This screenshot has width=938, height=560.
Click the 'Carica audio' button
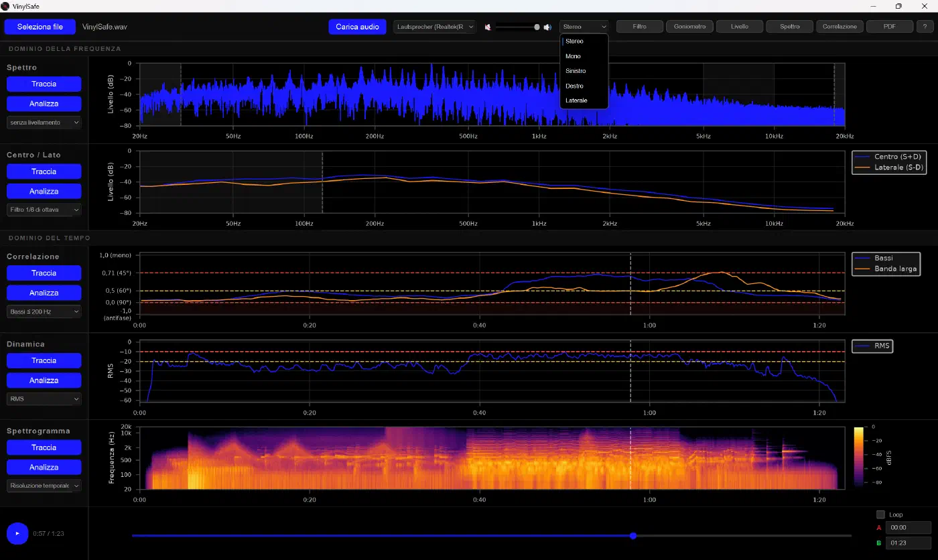click(358, 27)
